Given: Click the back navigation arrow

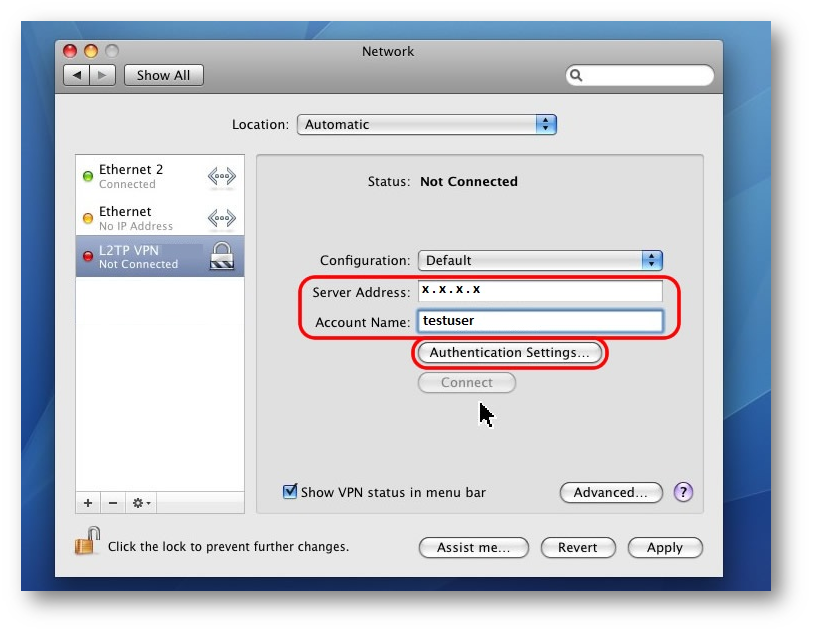Looking at the screenshot, I should [77, 75].
